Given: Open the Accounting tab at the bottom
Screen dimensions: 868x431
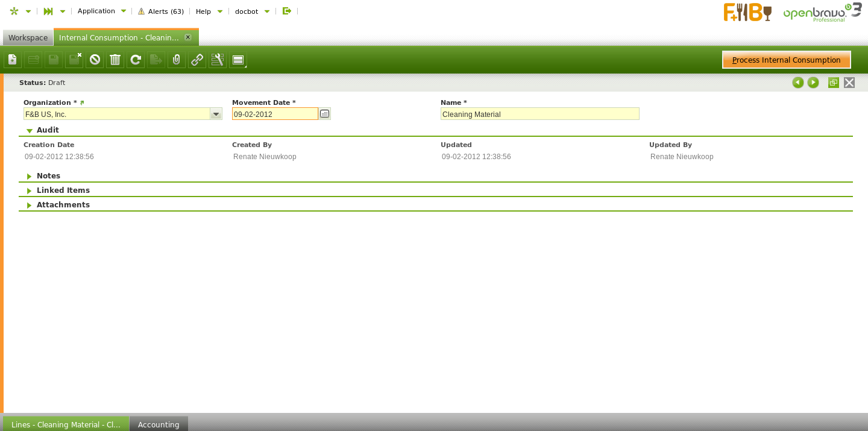Looking at the screenshot, I should (x=159, y=424).
